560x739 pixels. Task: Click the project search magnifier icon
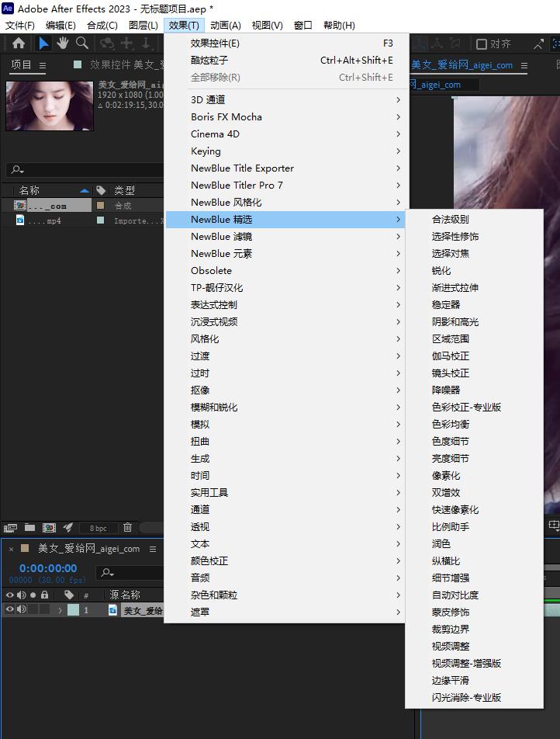17,169
